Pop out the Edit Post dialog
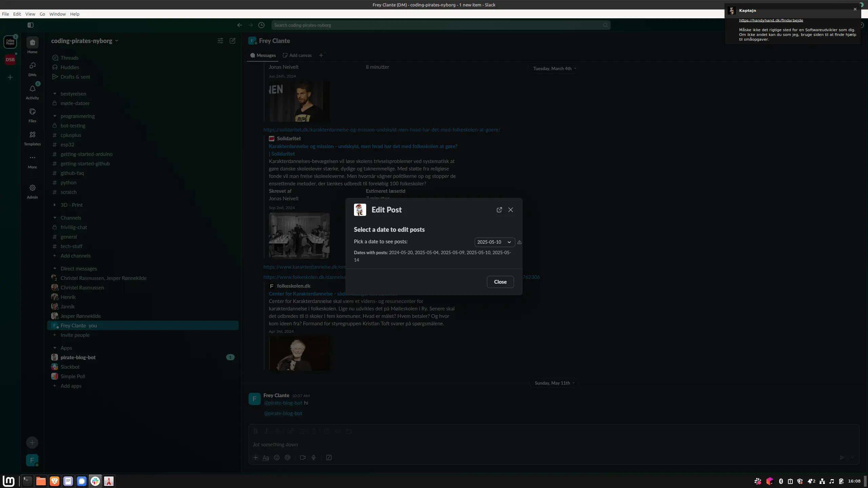Viewport: 868px width, 488px height. click(x=499, y=210)
